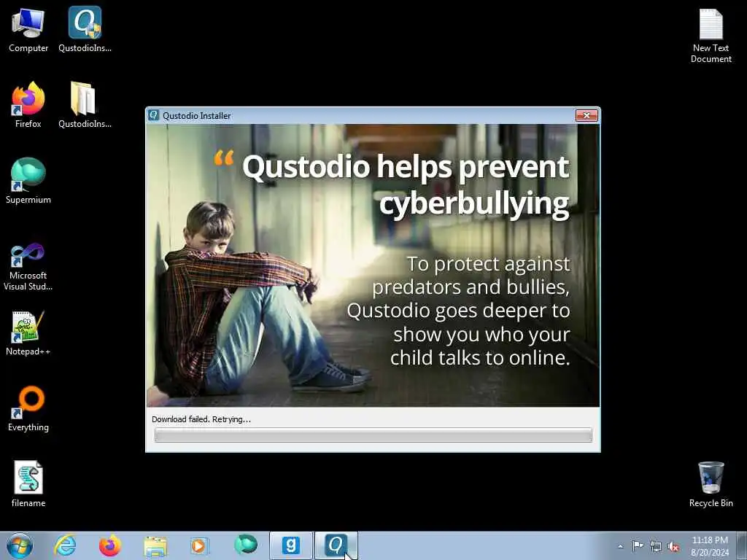747x560 pixels.
Task: Show hidden system tray icons arrow
Action: [x=620, y=546]
